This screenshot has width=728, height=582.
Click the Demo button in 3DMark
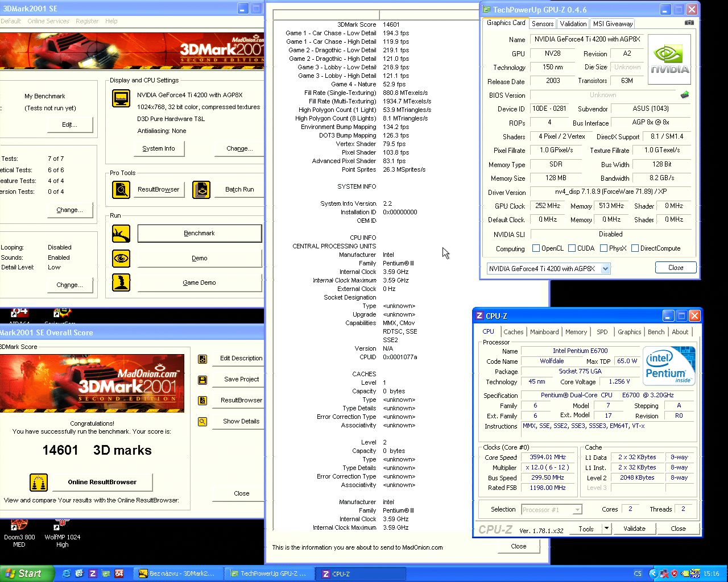[x=199, y=258]
